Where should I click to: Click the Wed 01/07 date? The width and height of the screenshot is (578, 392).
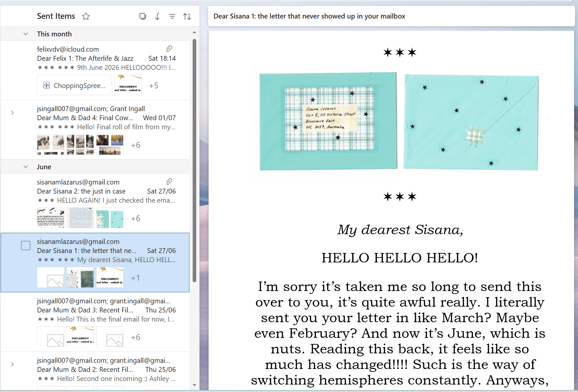[160, 118]
